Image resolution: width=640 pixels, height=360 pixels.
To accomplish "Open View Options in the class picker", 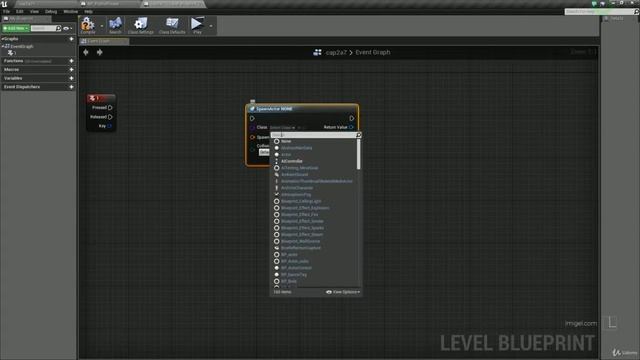I will 343,292.
